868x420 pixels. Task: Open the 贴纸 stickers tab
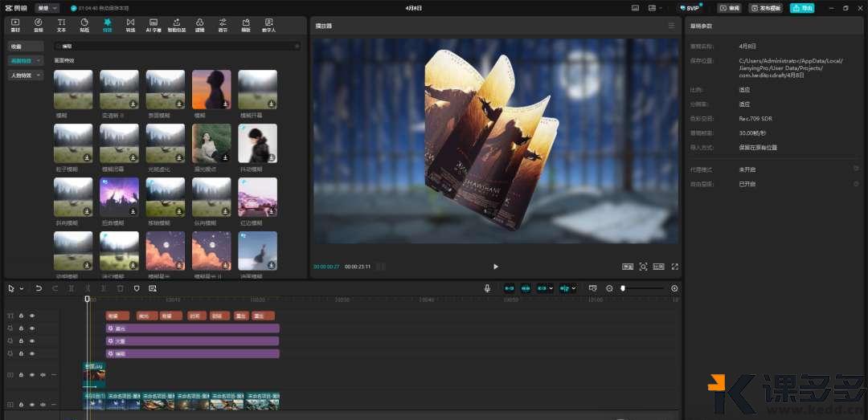pyautogui.click(x=84, y=25)
